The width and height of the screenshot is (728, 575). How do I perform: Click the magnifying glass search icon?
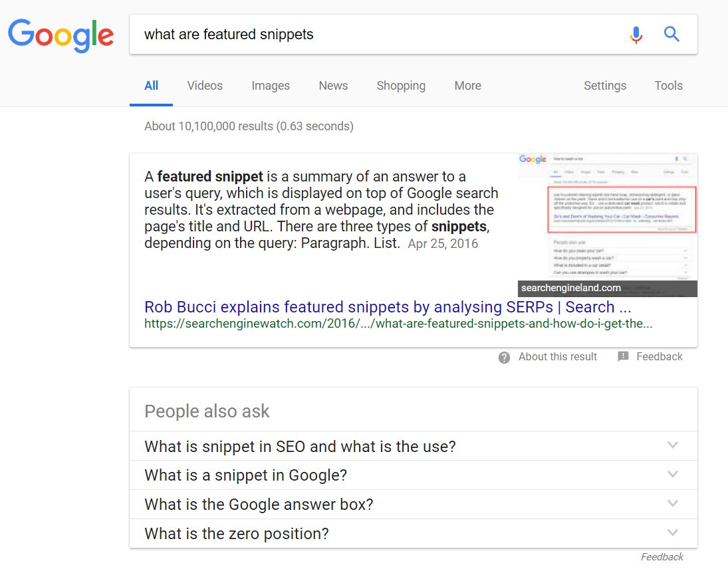pyautogui.click(x=671, y=34)
